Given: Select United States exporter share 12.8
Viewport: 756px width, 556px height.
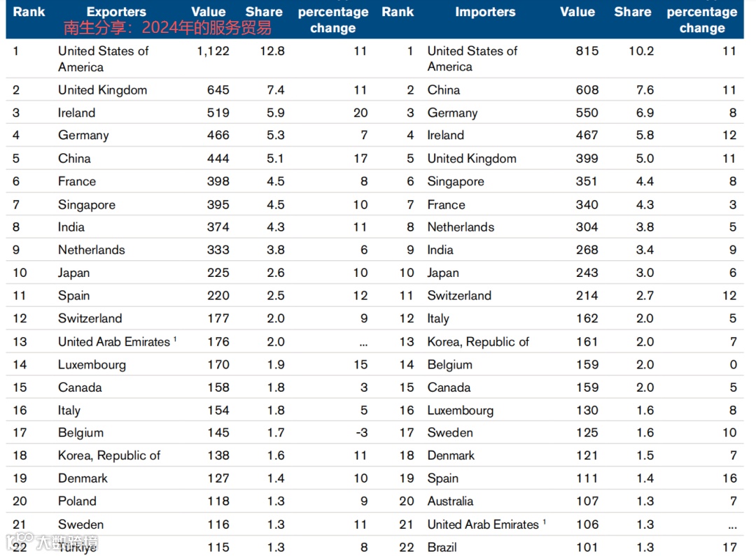Looking at the screenshot, I should point(272,51).
